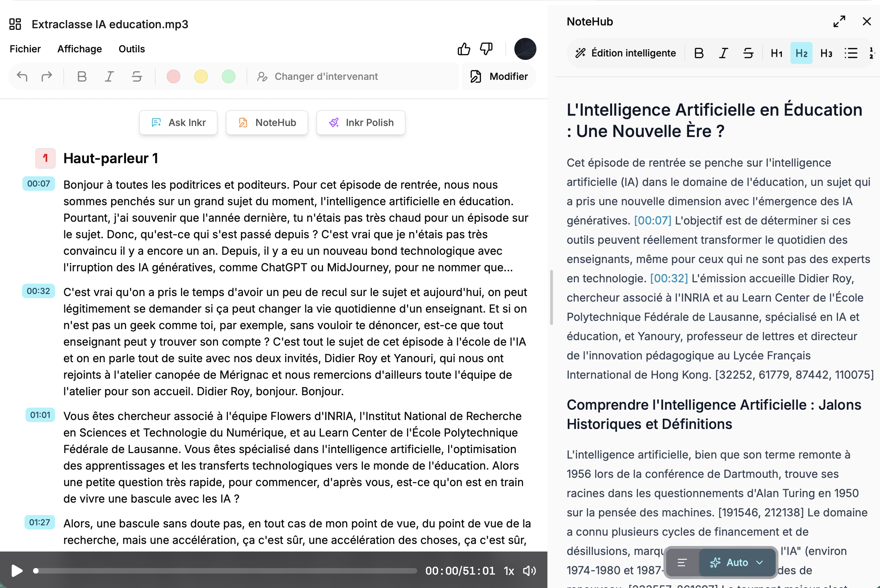Apply the yellow highlight color

click(x=201, y=76)
